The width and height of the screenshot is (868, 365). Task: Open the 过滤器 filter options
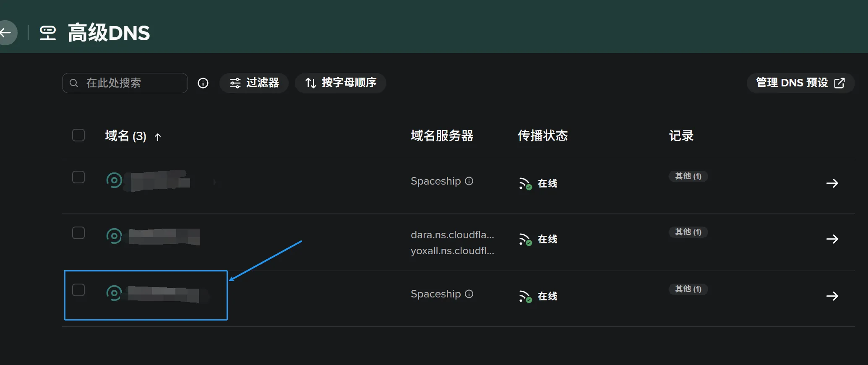point(254,83)
